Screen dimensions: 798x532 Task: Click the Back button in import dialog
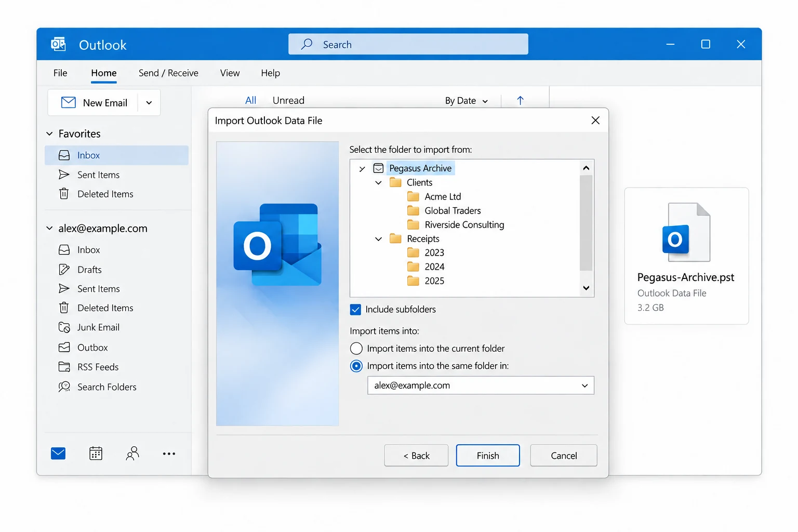(416, 456)
